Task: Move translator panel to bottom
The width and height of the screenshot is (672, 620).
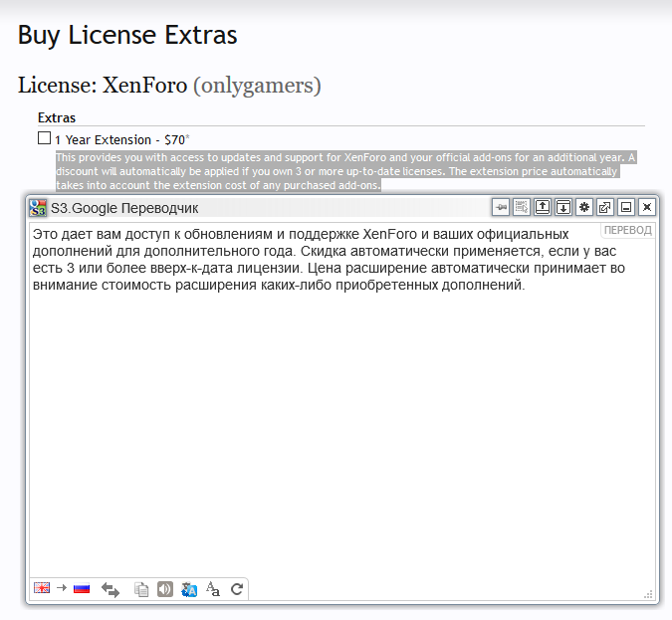Action: [x=563, y=207]
